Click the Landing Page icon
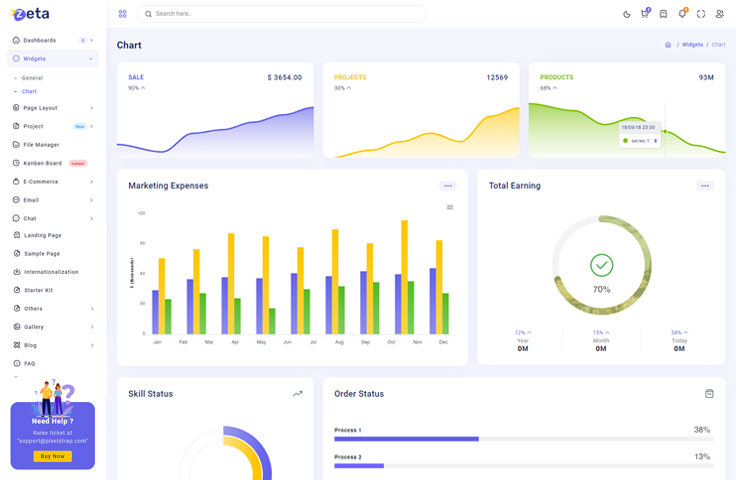This screenshot has width=736, height=480. point(17,235)
